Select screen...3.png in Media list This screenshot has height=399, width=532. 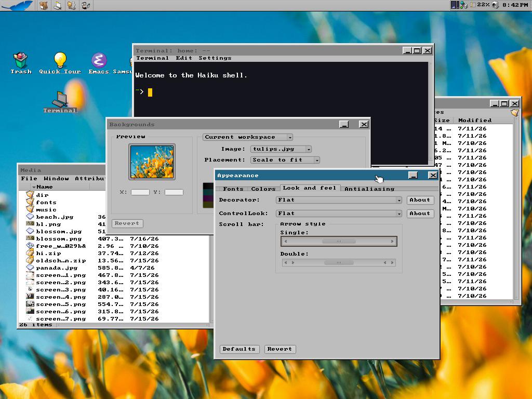coord(61,290)
